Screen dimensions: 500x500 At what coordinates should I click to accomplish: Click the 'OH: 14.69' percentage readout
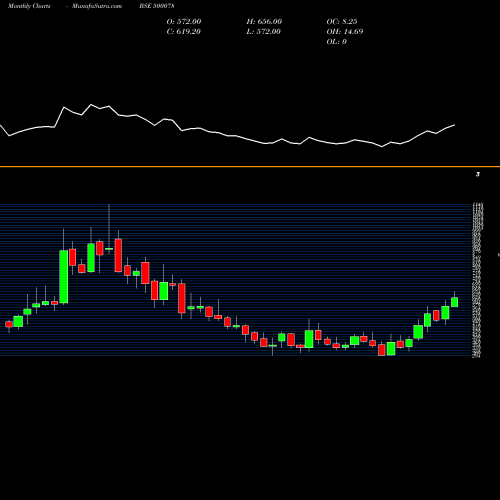[x=345, y=32]
